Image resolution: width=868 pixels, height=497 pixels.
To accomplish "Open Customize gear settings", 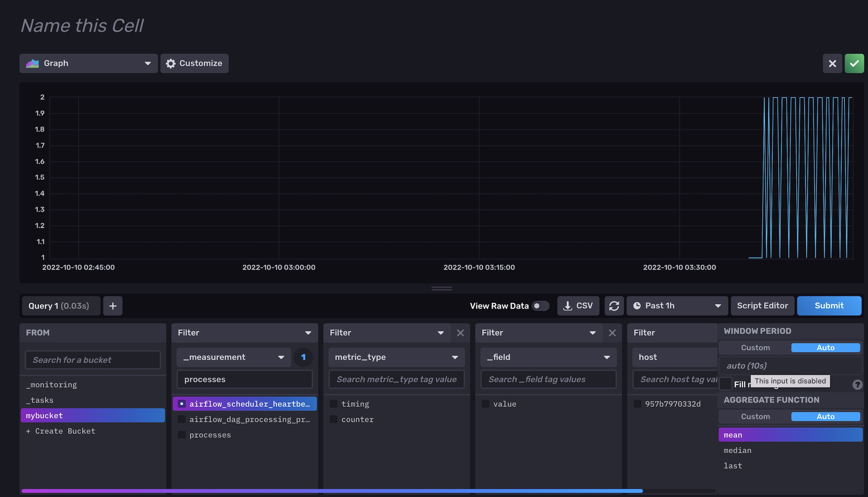I will (194, 63).
